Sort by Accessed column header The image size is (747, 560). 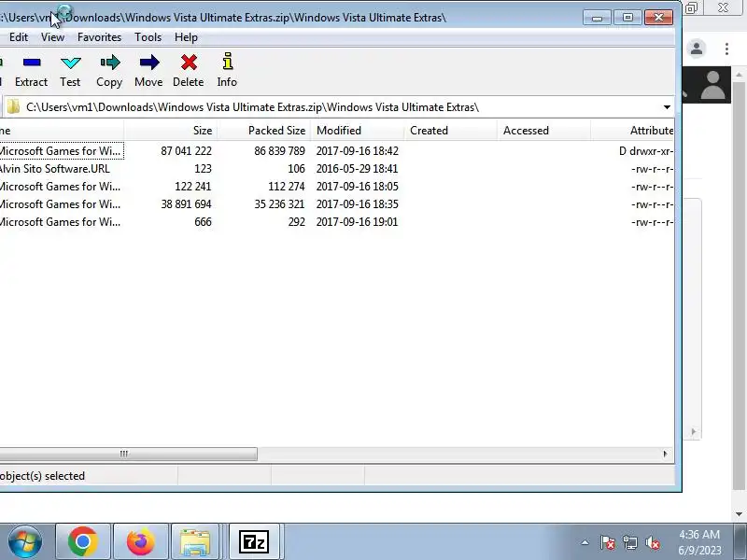[x=544, y=131]
